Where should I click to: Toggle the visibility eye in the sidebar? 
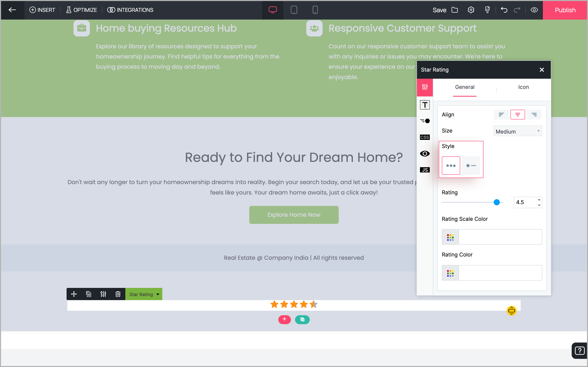424,154
